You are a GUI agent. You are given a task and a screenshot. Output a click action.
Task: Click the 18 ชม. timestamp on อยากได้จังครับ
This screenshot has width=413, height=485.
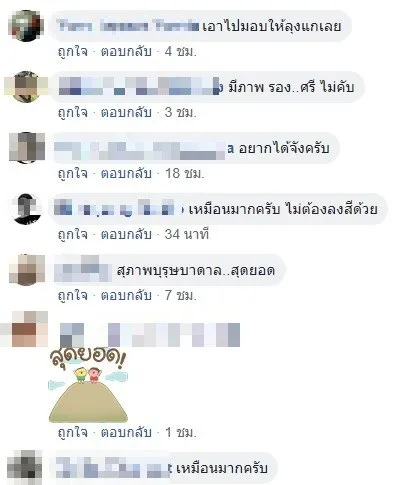coord(184,174)
